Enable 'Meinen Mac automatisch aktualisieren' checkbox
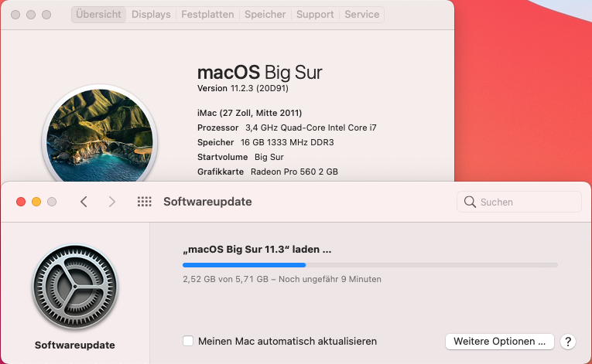 click(188, 341)
